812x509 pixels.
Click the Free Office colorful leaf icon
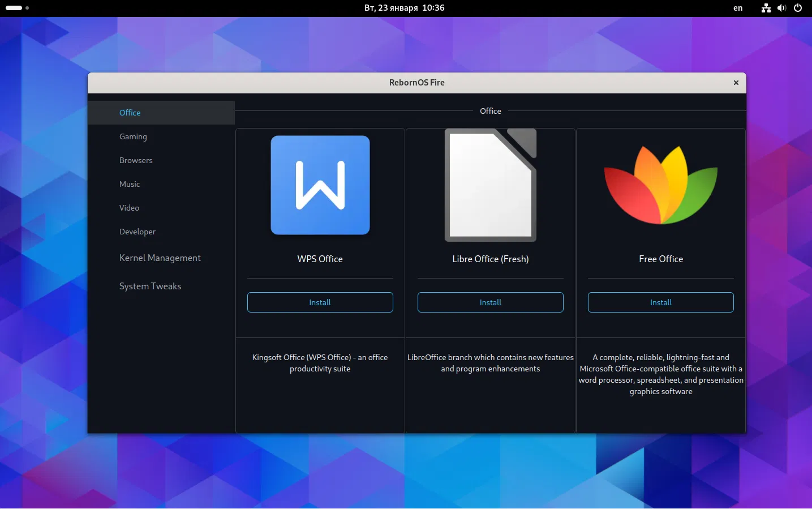pos(661,185)
